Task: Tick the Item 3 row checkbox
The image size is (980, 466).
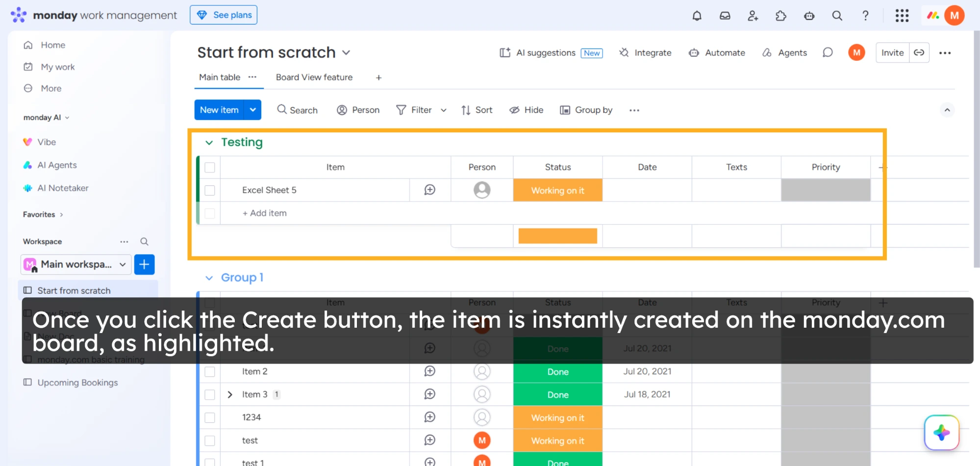Action: tap(210, 395)
